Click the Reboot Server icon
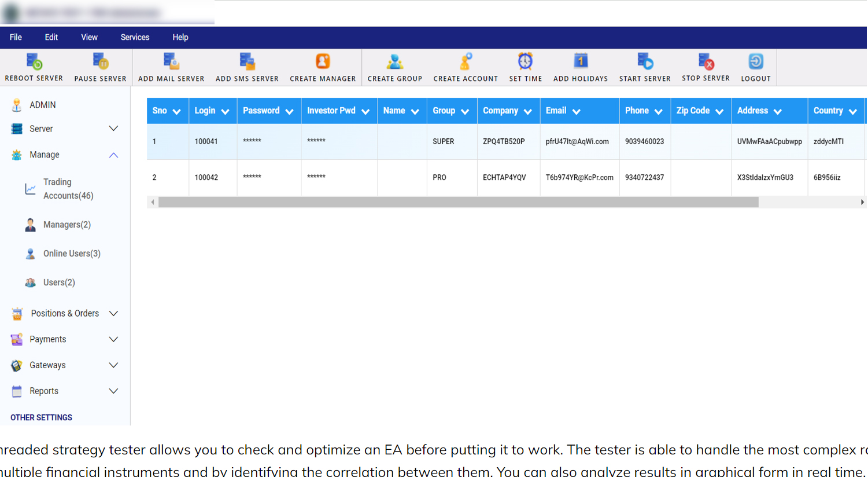This screenshot has height=477, width=868. pyautogui.click(x=33, y=60)
